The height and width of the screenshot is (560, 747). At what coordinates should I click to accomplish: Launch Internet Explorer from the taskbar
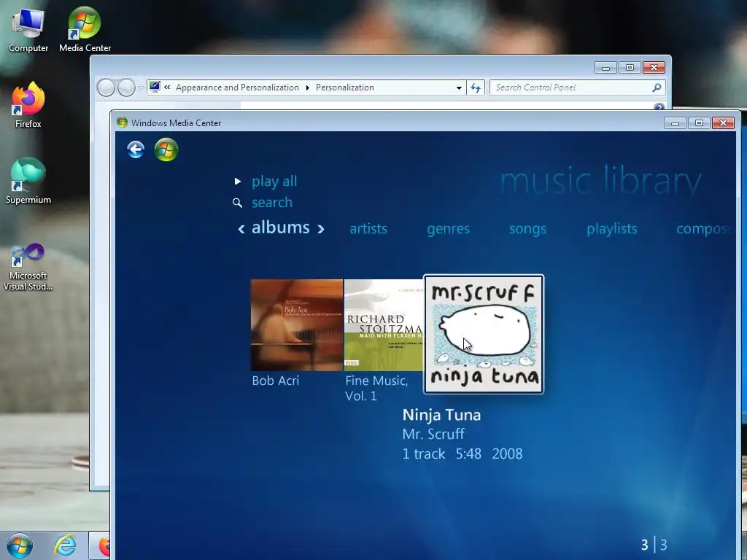click(65, 545)
